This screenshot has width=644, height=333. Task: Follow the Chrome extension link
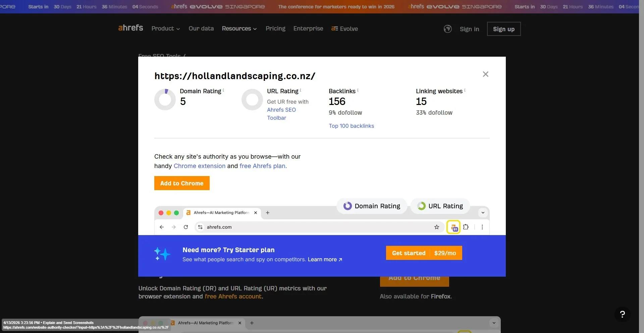click(x=200, y=166)
